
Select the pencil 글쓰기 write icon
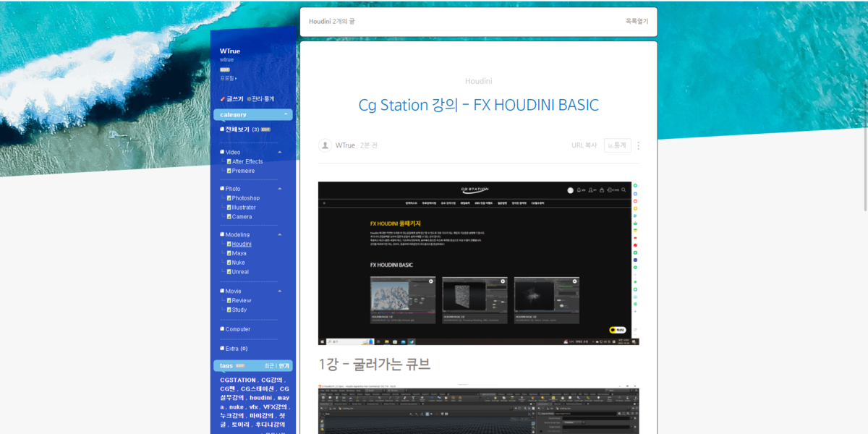click(223, 98)
